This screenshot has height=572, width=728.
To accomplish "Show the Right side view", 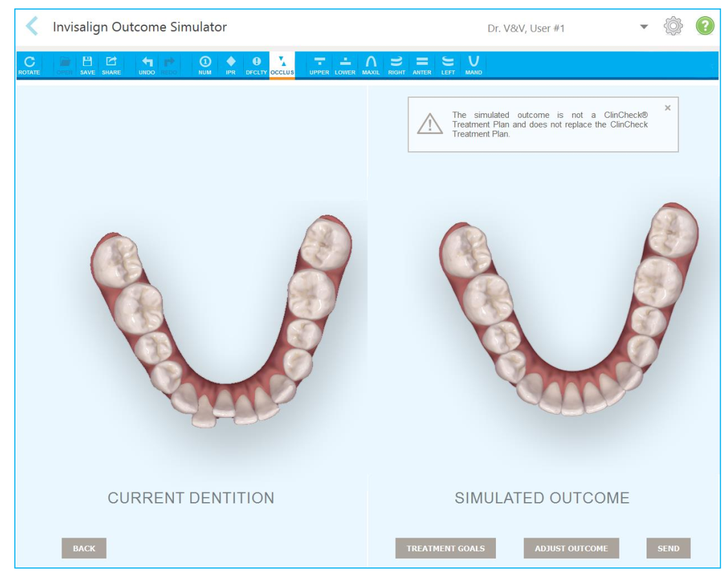I will pyautogui.click(x=396, y=65).
